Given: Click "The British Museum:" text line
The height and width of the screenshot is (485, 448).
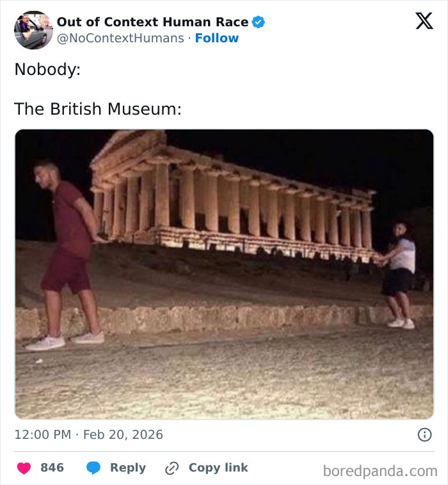Looking at the screenshot, I should 98,109.
